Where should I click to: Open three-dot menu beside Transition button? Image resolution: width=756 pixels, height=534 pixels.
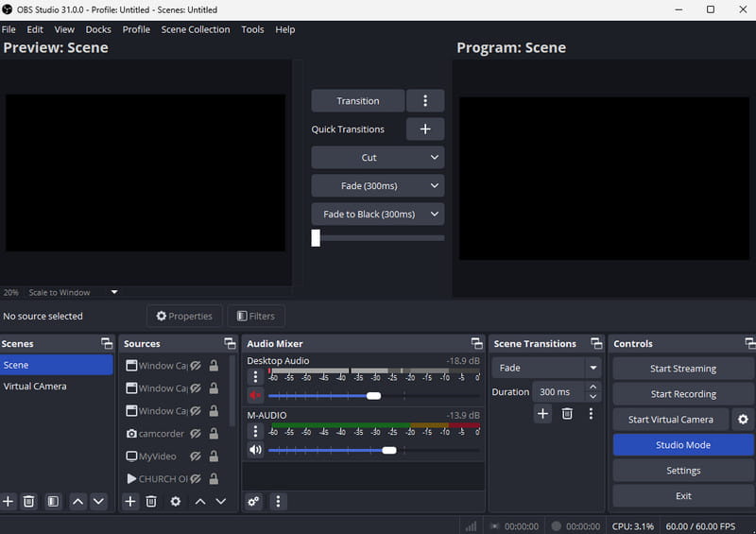tap(424, 100)
